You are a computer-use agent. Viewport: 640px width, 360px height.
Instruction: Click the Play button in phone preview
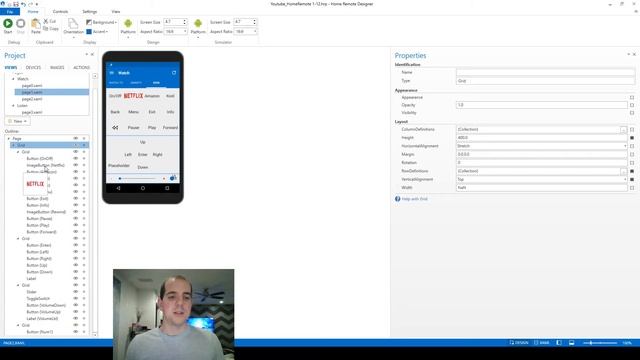click(x=152, y=128)
